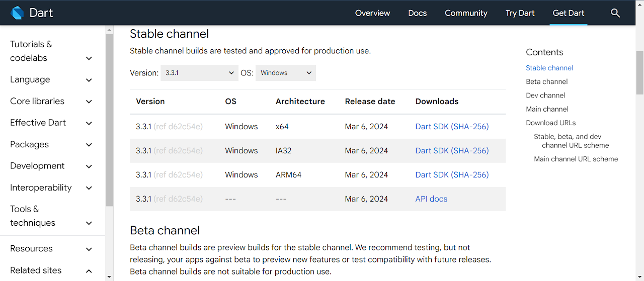Expand the Interoperability sidebar section
This screenshot has width=644, height=281.
pos(52,188)
